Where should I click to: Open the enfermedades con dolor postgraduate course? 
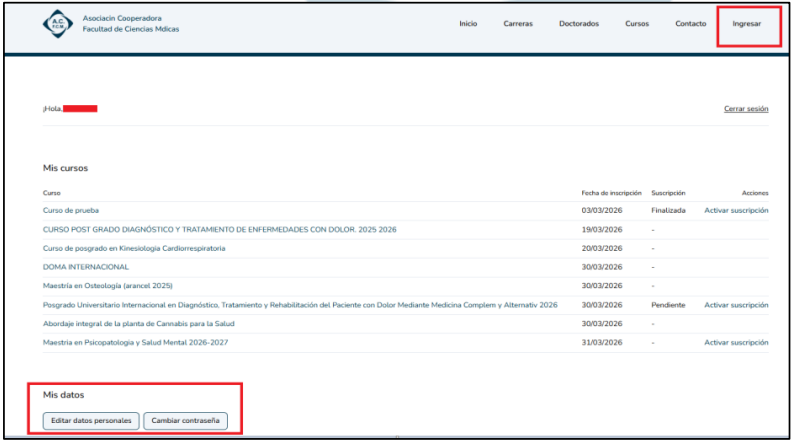[219, 230]
